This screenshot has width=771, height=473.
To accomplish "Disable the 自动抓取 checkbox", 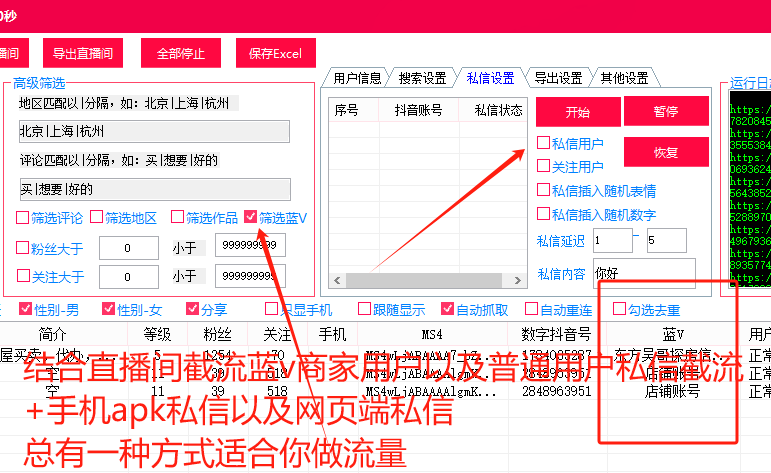I will [x=447, y=310].
